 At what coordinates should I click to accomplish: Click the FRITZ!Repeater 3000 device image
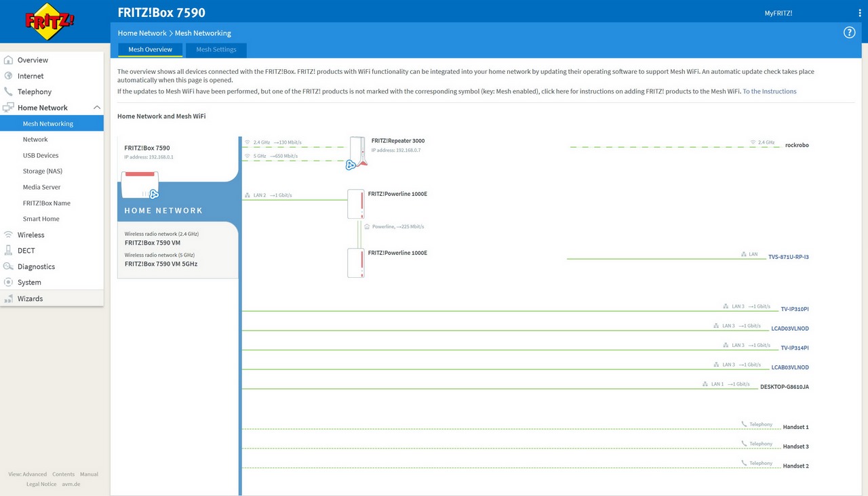(357, 152)
